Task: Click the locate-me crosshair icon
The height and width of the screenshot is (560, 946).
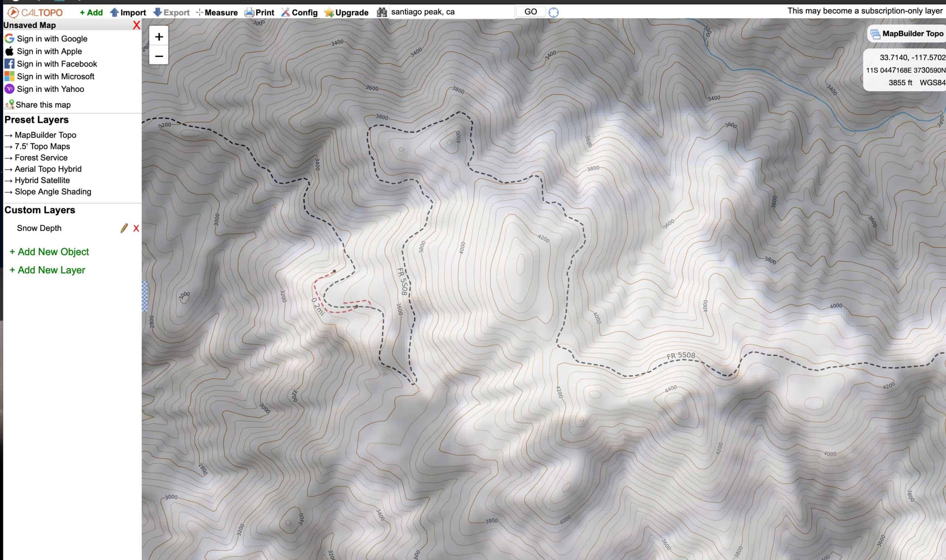Action: (553, 13)
